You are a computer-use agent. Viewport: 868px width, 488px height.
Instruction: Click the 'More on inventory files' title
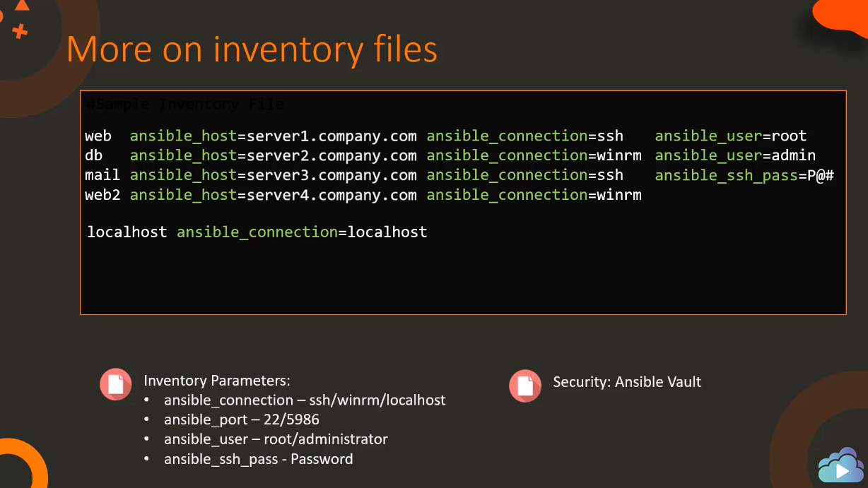(x=252, y=50)
